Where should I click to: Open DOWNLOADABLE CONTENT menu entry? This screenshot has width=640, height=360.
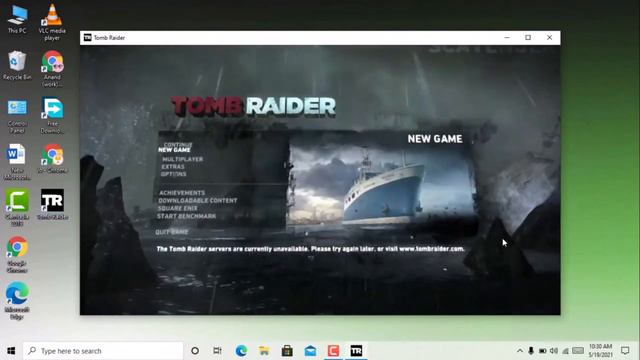(198, 200)
